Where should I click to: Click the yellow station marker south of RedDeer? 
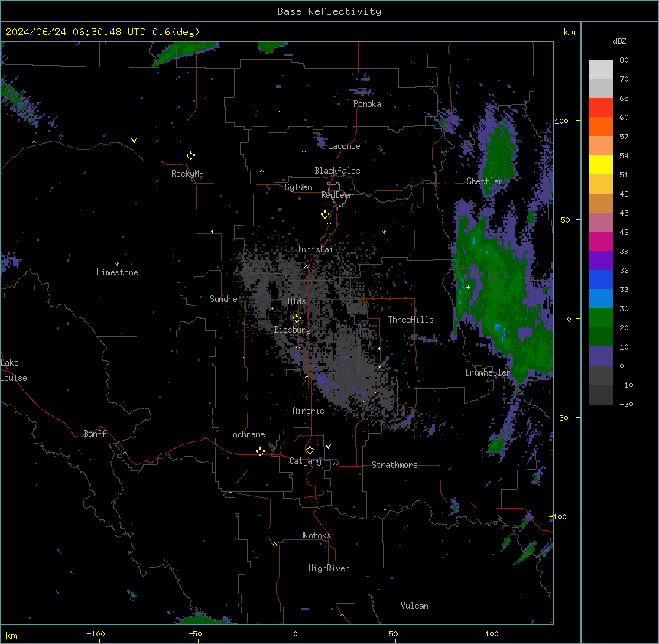326,215
